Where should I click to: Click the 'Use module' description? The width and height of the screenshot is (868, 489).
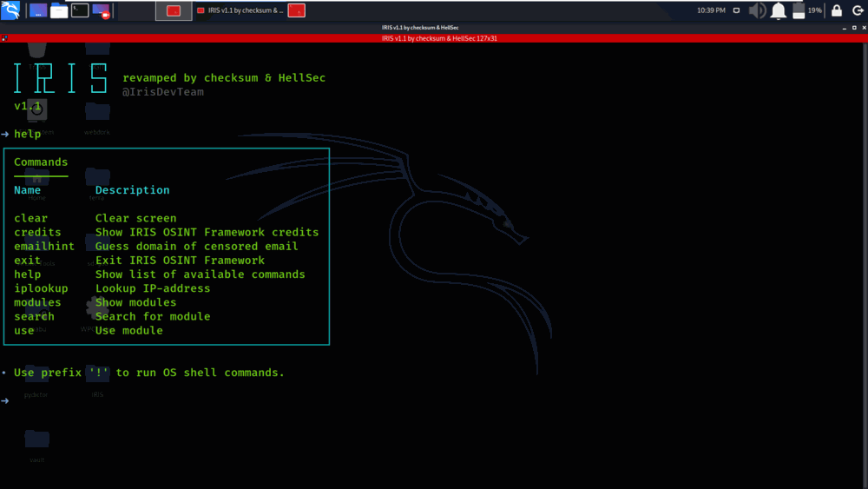[x=129, y=331]
